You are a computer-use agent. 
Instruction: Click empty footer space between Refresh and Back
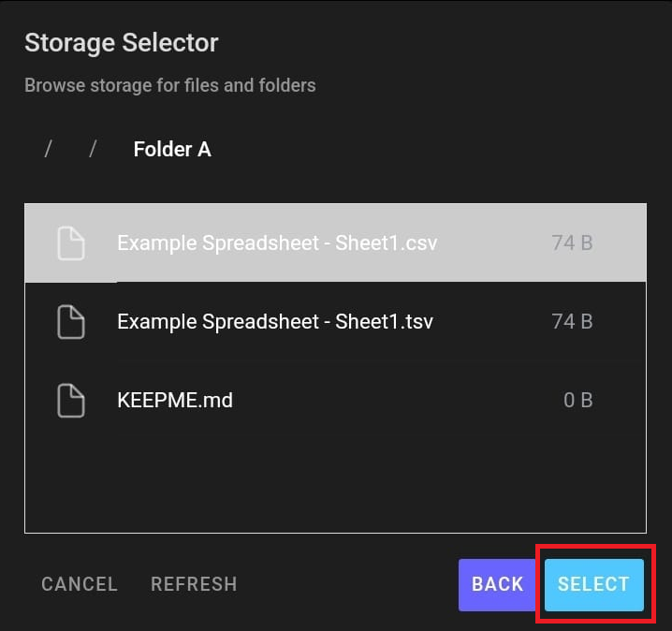pos(346,584)
